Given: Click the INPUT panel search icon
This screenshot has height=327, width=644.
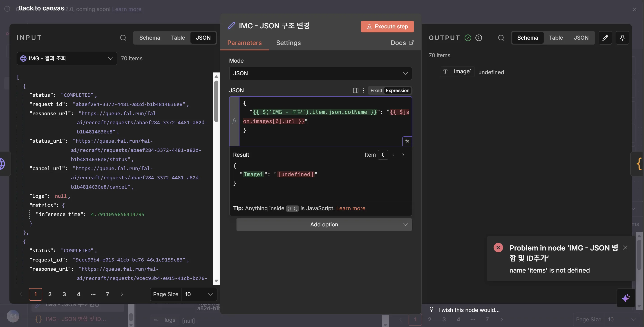Looking at the screenshot, I should coord(123,38).
